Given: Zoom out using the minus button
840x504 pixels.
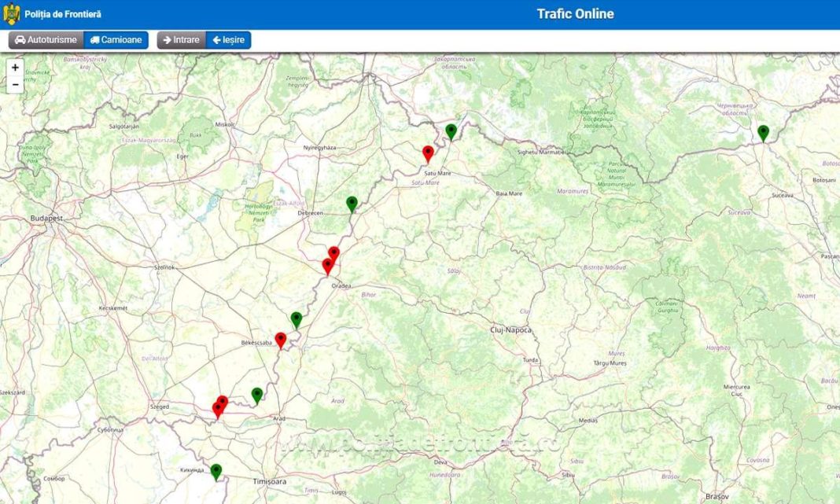Looking at the screenshot, I should point(15,84).
